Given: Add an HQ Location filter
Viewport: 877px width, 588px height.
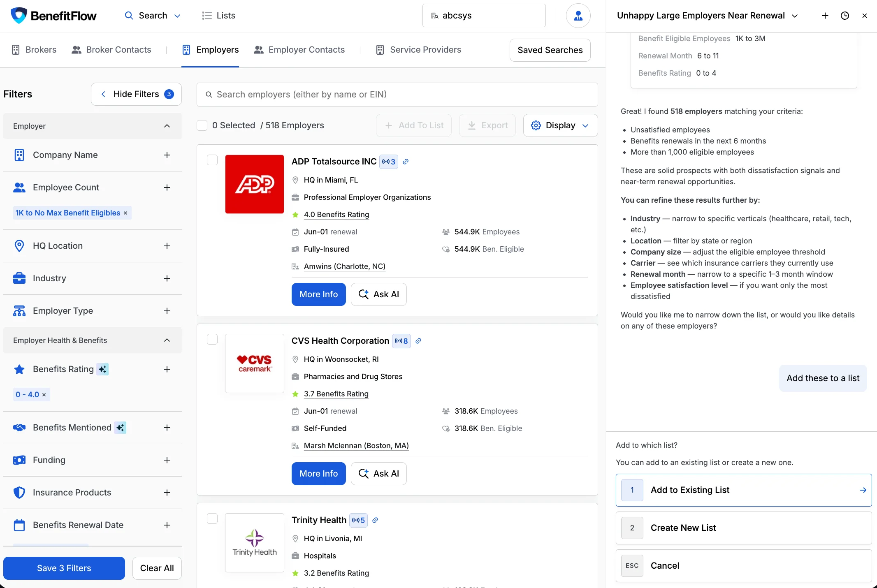Looking at the screenshot, I should pyautogui.click(x=167, y=246).
